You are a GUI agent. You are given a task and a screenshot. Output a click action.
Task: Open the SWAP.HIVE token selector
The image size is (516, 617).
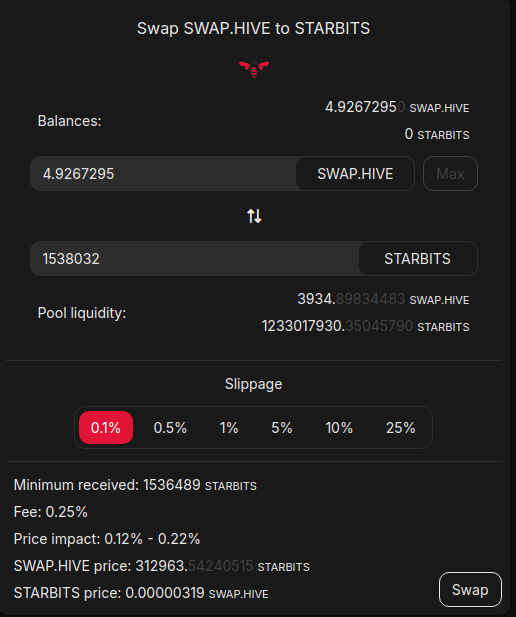[355, 174]
